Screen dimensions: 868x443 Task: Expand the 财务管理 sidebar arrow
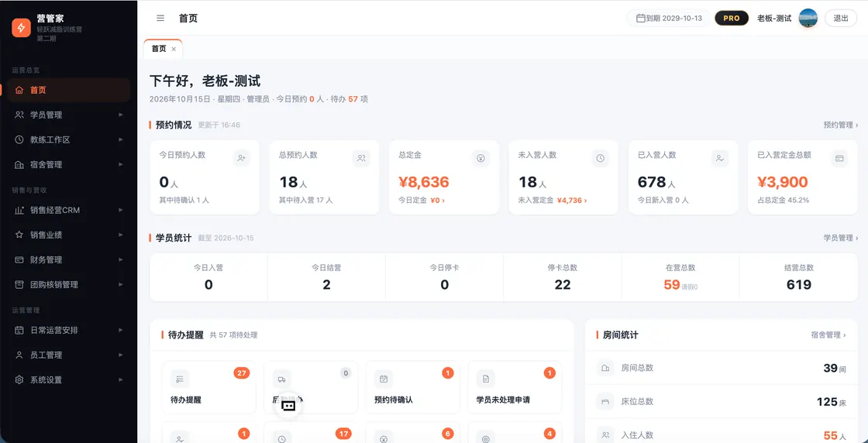coord(121,260)
